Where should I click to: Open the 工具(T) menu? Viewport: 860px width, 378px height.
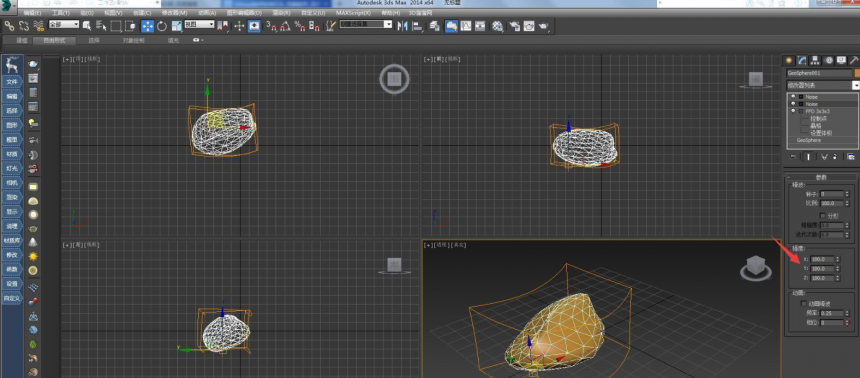click(x=60, y=12)
